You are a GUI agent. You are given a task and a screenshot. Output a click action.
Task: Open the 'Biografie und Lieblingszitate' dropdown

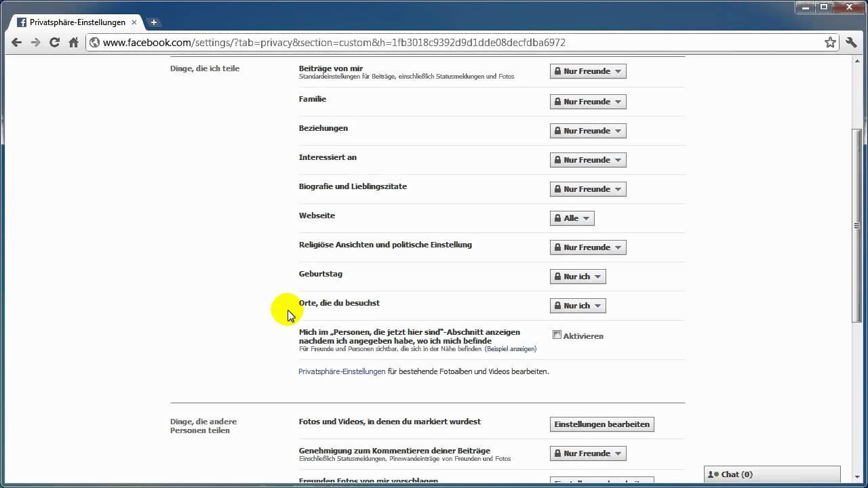[588, 189]
